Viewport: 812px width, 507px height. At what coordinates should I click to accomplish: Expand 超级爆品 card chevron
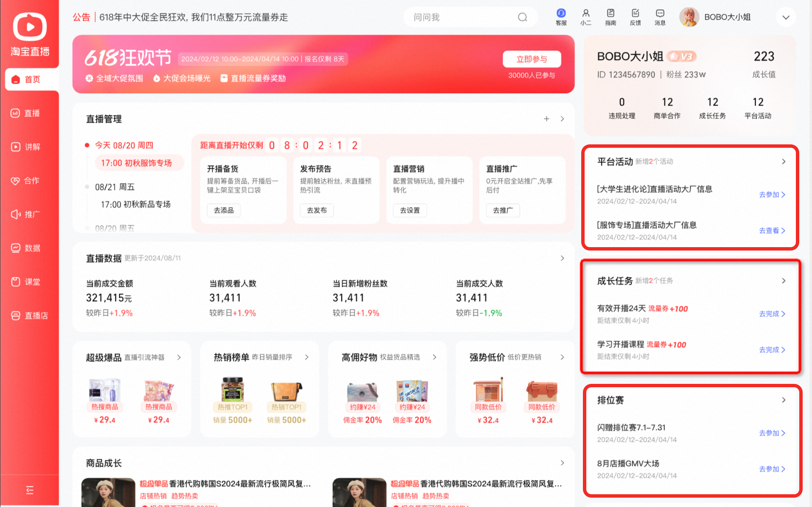(179, 357)
